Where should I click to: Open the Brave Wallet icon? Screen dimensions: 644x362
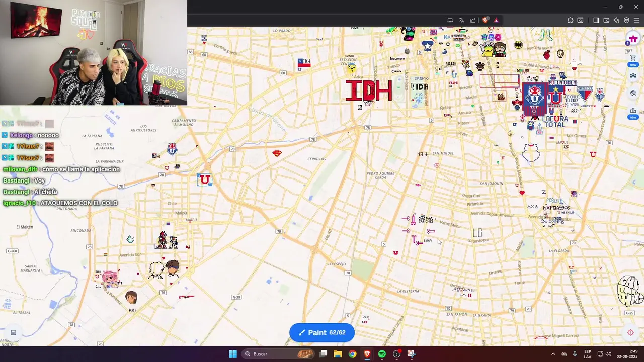point(606,20)
